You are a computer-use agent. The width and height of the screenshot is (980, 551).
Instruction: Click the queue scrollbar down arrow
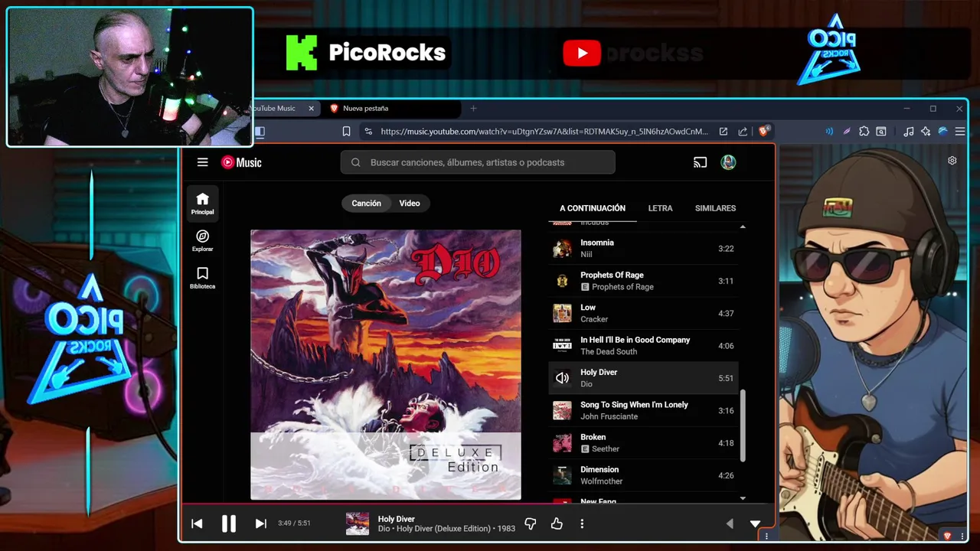pos(743,498)
